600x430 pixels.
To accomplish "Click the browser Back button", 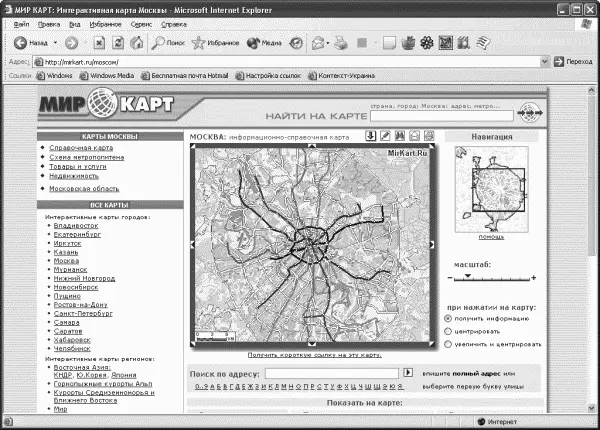I will point(30,44).
